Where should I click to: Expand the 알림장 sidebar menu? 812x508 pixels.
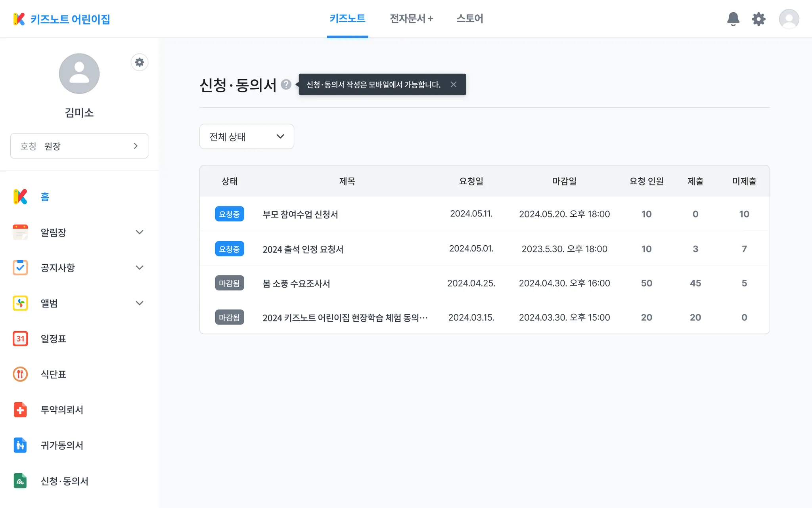click(139, 232)
